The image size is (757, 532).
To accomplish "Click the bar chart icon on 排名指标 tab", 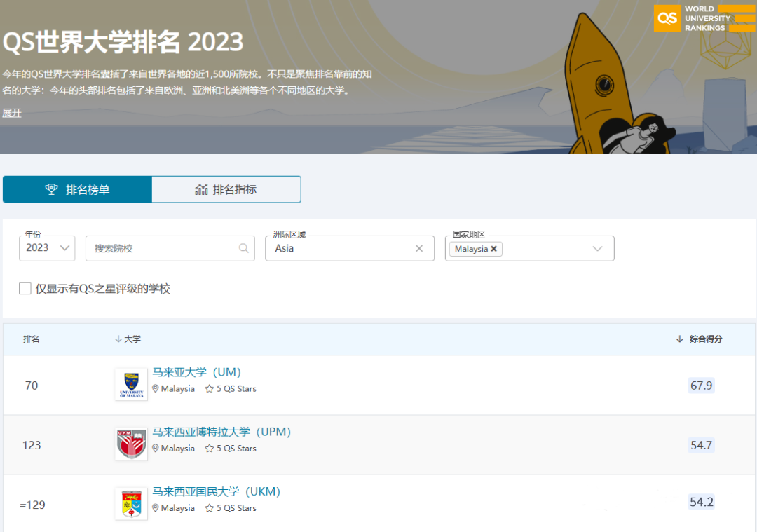I will (201, 189).
